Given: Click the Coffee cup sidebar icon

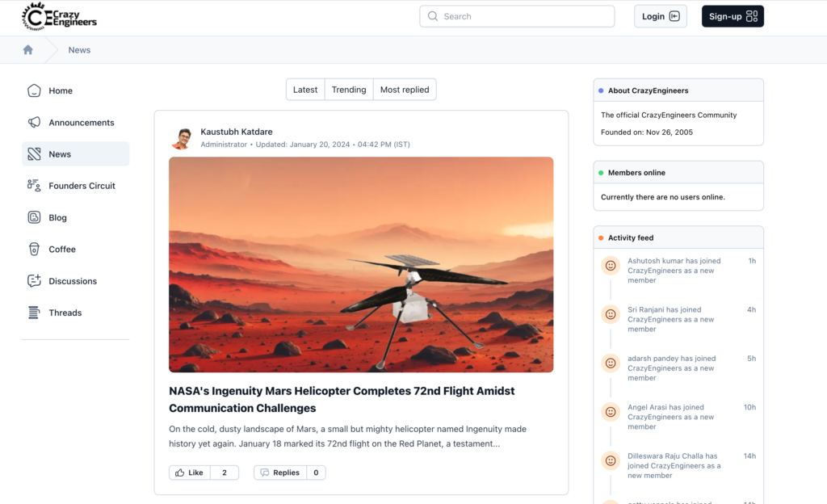Looking at the screenshot, I should click(34, 249).
